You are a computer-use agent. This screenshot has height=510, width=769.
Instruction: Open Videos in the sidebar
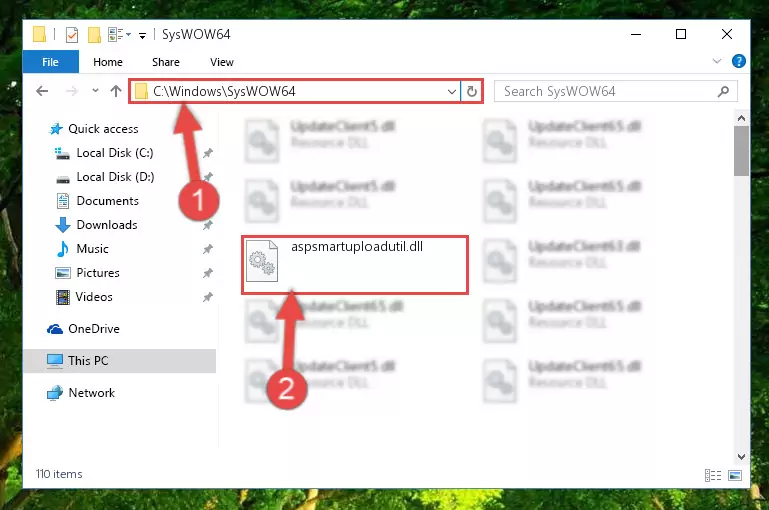point(94,297)
